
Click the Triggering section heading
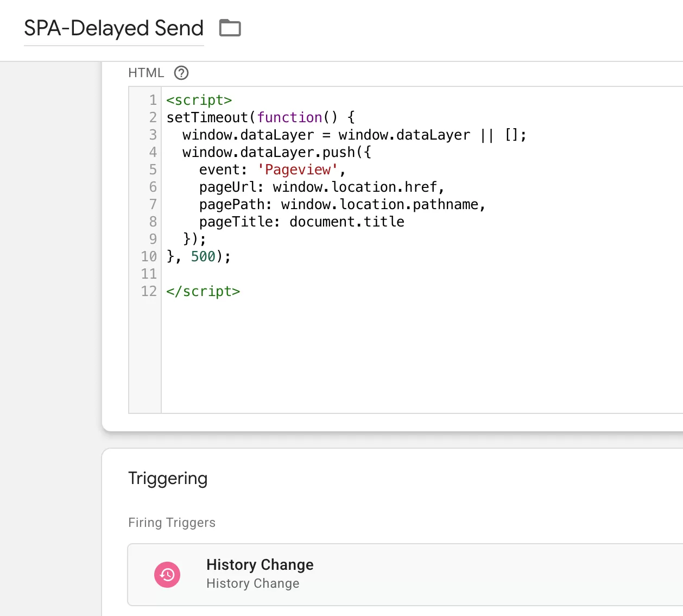168,479
